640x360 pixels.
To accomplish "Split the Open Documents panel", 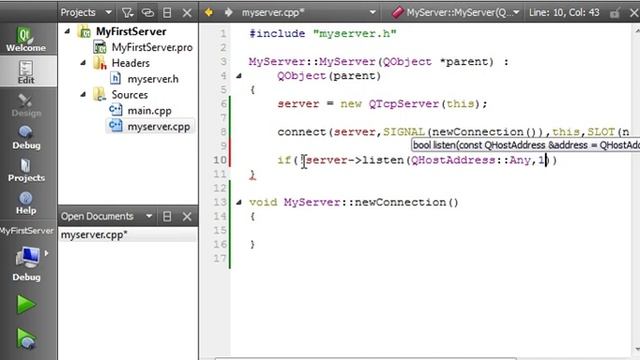I will click(x=167, y=216).
